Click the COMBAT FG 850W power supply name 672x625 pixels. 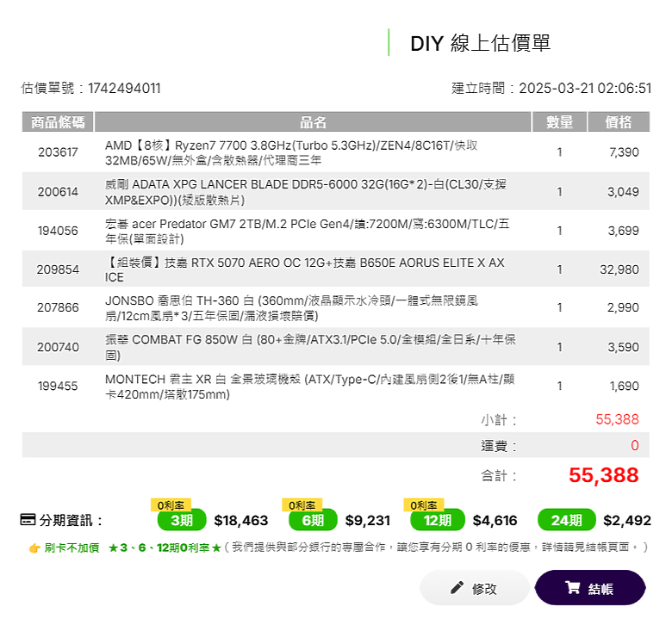[x=310, y=347]
